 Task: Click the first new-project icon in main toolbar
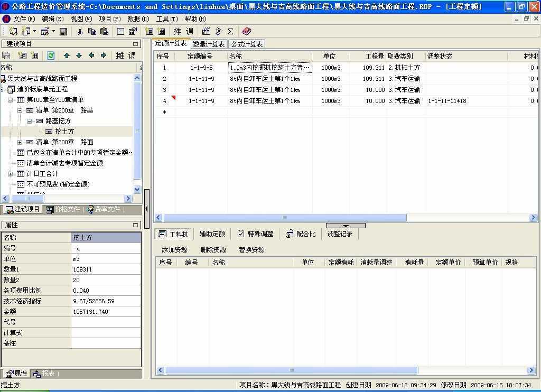[13, 31]
